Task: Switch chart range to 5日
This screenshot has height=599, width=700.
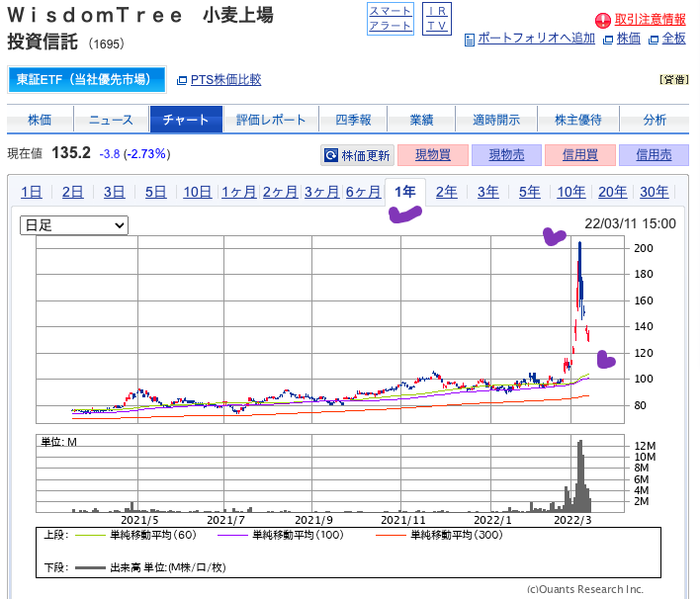Action: click(156, 192)
